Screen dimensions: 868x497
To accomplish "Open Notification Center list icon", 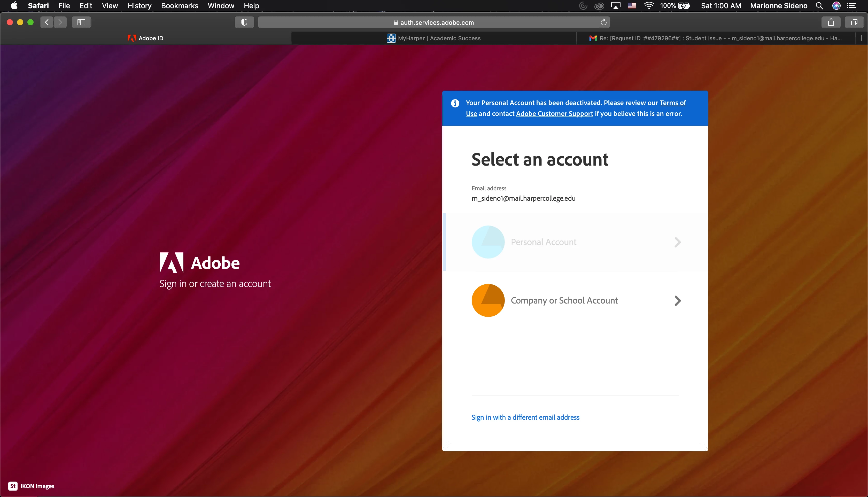I will pos(852,6).
